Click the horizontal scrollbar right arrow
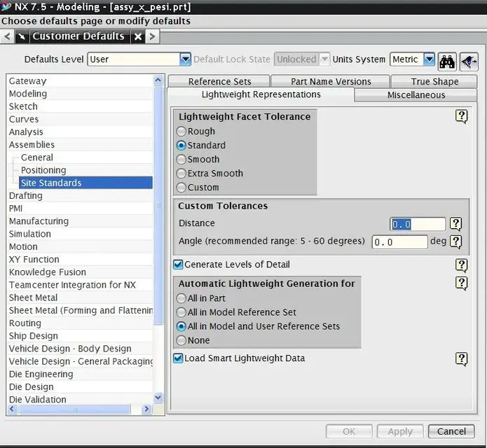The width and height of the screenshot is (487, 448). click(x=146, y=409)
